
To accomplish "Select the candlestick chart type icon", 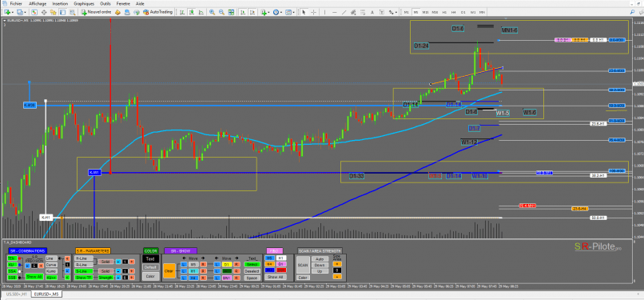I will click(x=192, y=12).
